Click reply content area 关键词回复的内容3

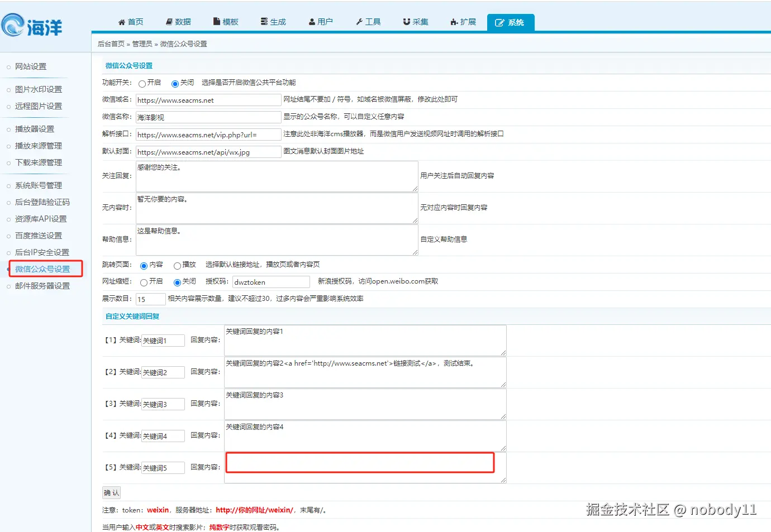click(x=365, y=404)
